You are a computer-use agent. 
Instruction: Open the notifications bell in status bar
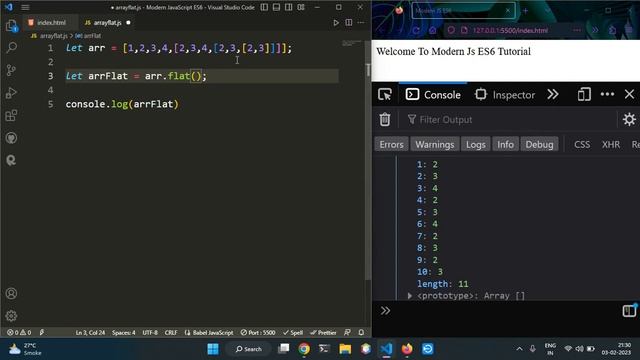click(361, 333)
